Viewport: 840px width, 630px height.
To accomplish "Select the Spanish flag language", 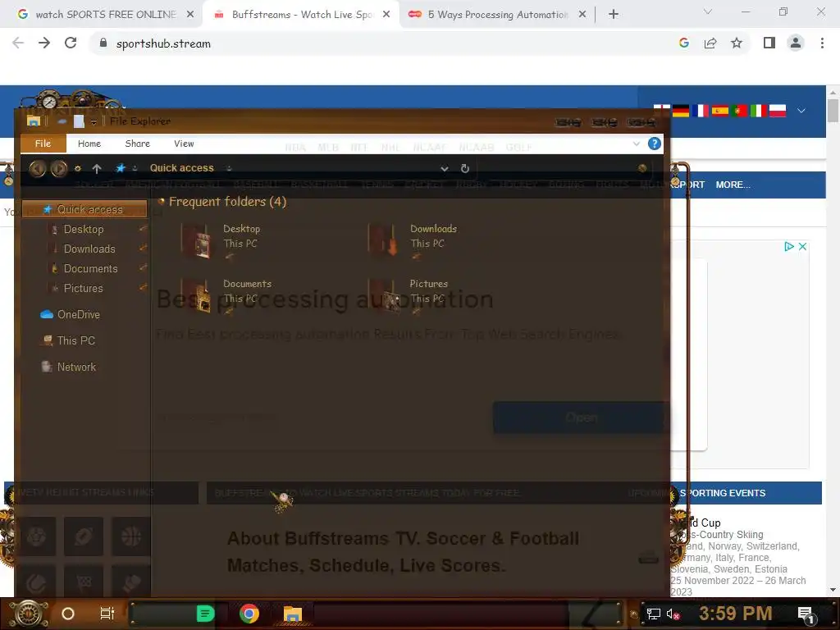I will tap(719, 111).
